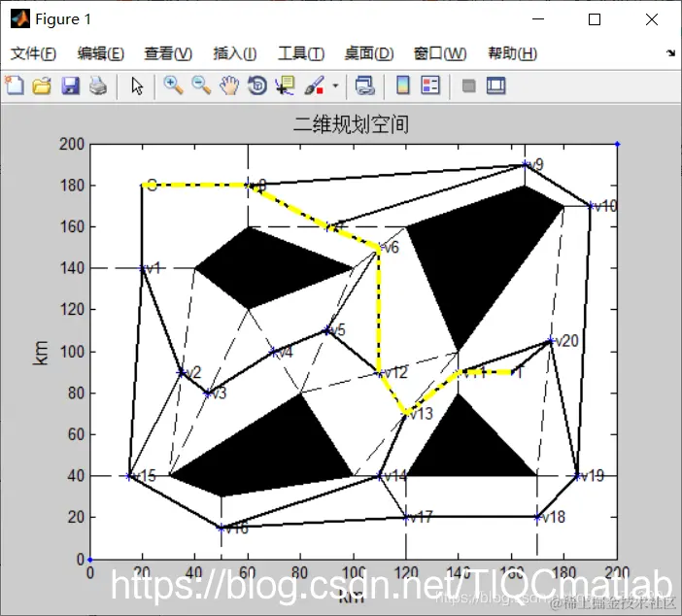Select the Zoom In magnifier tool

point(173,86)
